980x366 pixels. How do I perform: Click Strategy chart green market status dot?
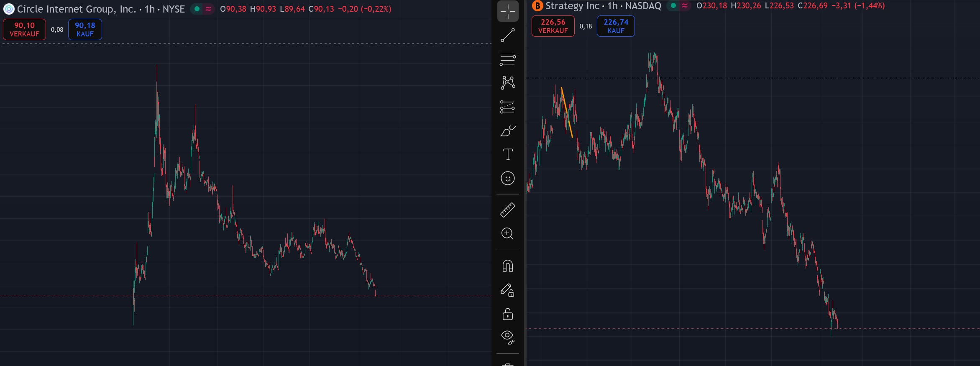(673, 5)
